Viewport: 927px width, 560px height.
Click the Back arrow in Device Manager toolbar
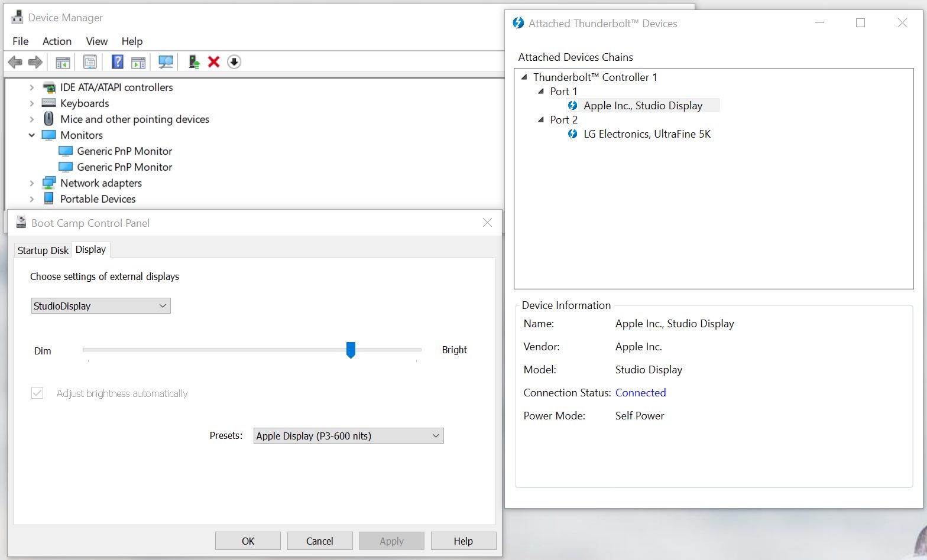click(x=15, y=62)
